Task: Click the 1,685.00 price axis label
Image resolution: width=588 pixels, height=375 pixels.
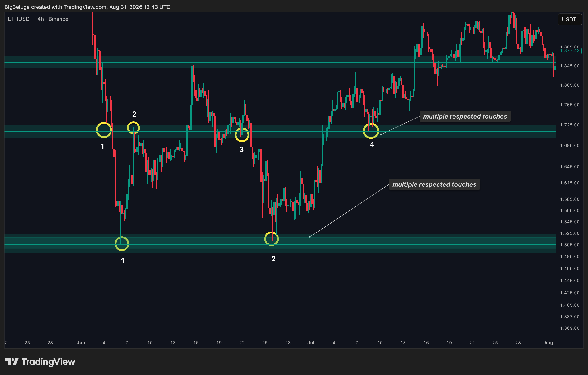Action: (570, 145)
